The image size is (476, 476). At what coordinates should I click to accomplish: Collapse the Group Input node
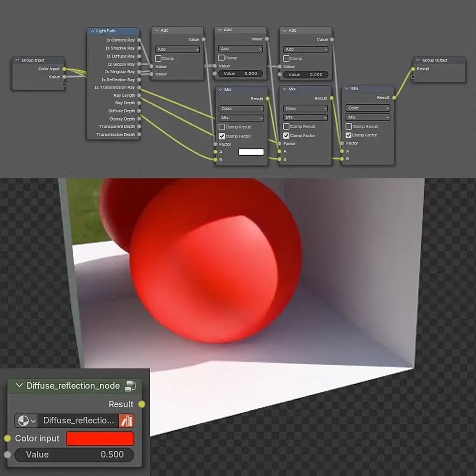[x=17, y=60]
